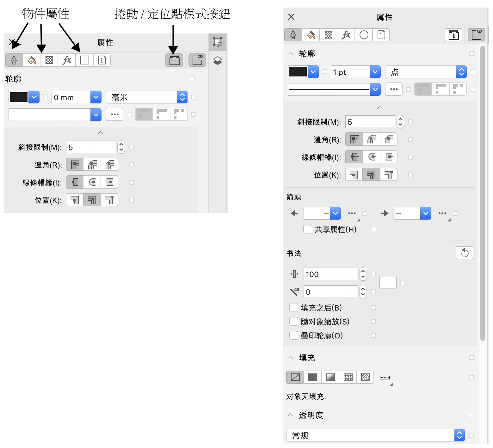Click the reset calligraphy button
Image resolution: width=493 pixels, height=448 pixels.
click(464, 253)
